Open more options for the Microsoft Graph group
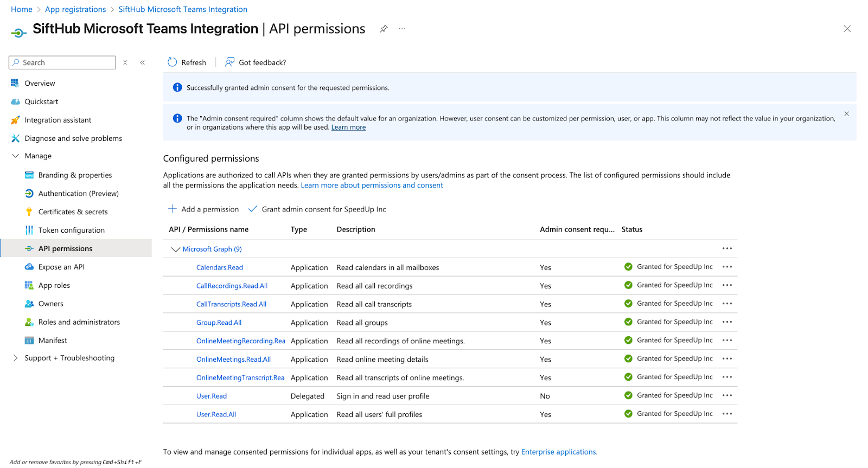The height and width of the screenshot is (468, 868). (x=727, y=248)
